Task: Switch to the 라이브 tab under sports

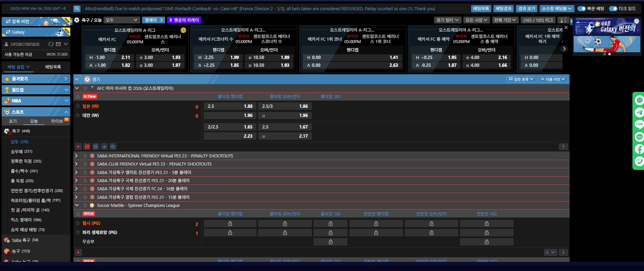Action: (57, 121)
